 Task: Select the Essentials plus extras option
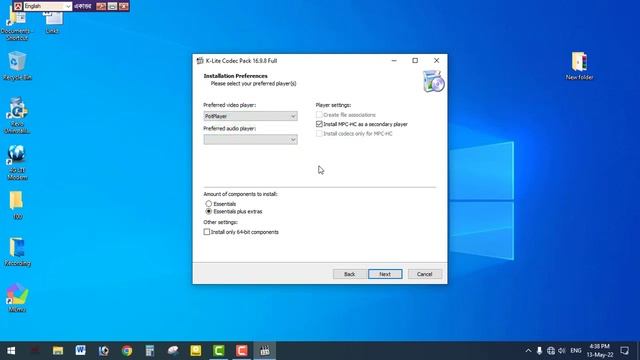[x=209, y=211]
